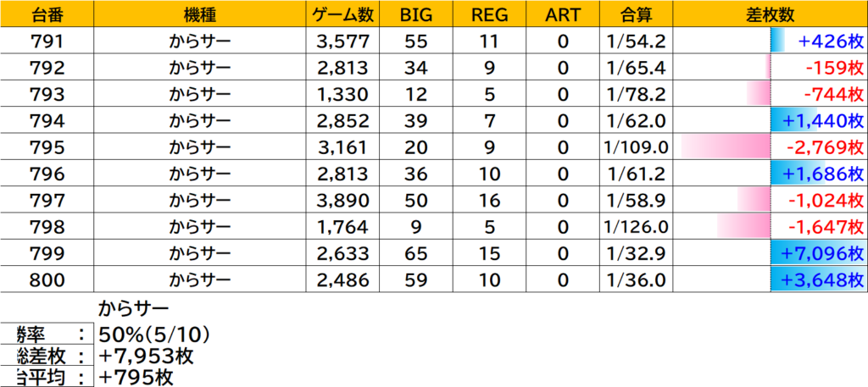The image size is (868, 387).
Task: Select the からサー cell in row 795
Action: pyautogui.click(x=199, y=147)
